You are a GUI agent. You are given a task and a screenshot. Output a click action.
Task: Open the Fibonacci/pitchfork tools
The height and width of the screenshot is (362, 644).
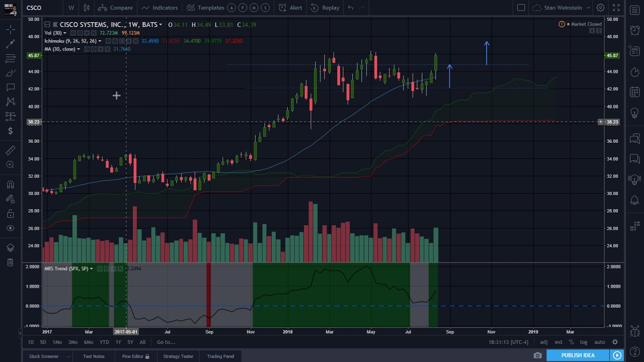(x=10, y=59)
